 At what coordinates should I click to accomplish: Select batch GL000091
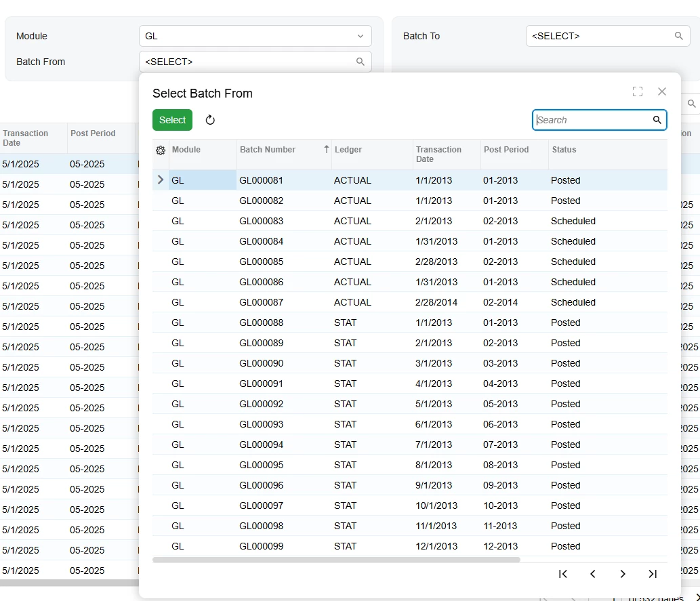point(410,384)
